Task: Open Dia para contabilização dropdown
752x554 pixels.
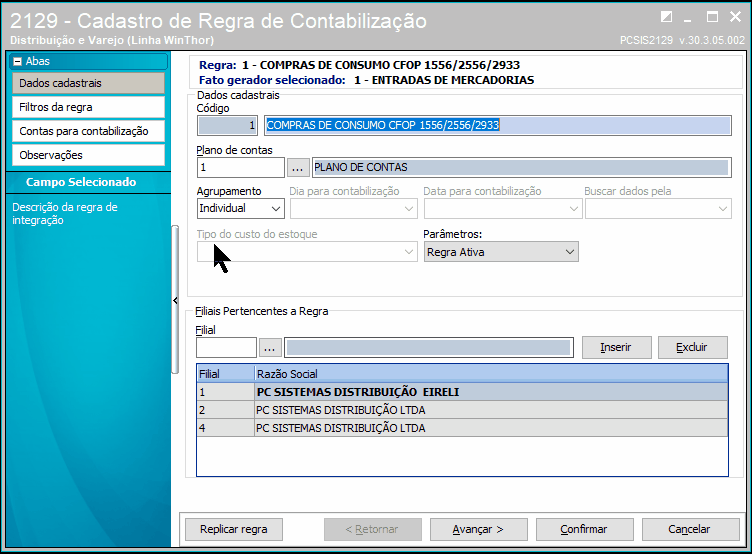Action: [x=353, y=209]
